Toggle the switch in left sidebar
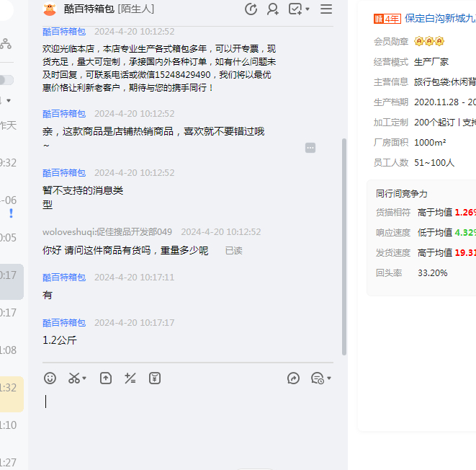Image resolution: width=476 pixels, height=470 pixels. (6, 80)
